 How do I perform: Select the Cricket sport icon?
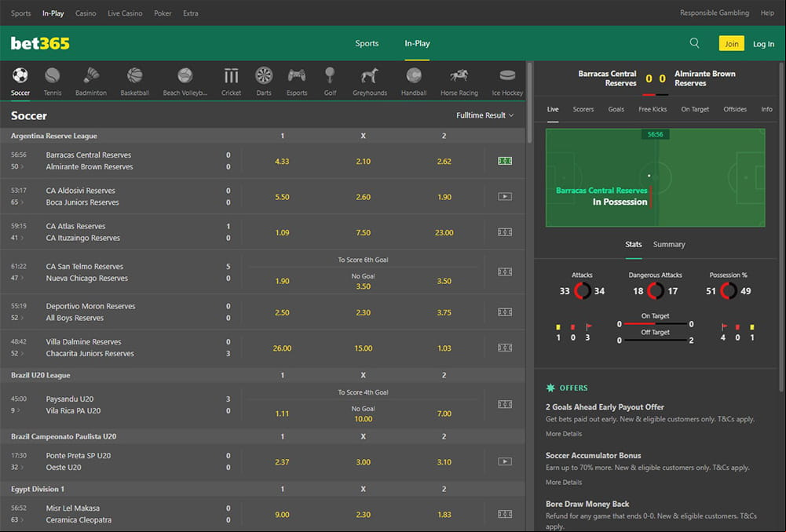(231, 75)
